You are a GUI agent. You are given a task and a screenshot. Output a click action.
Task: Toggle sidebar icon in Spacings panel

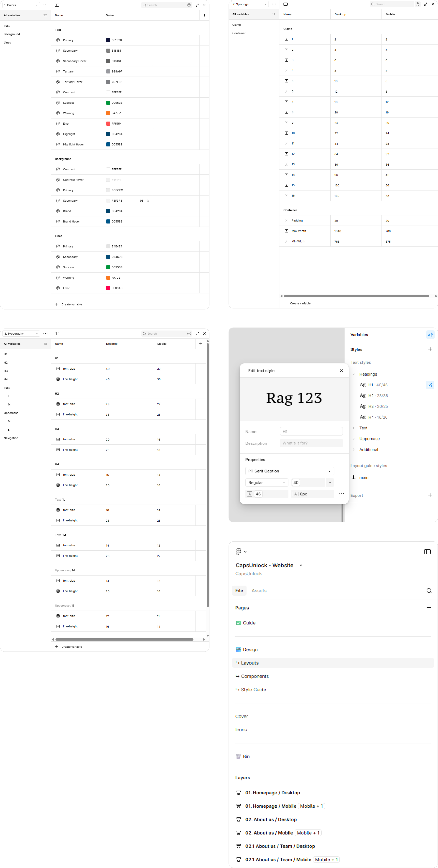[286, 4]
